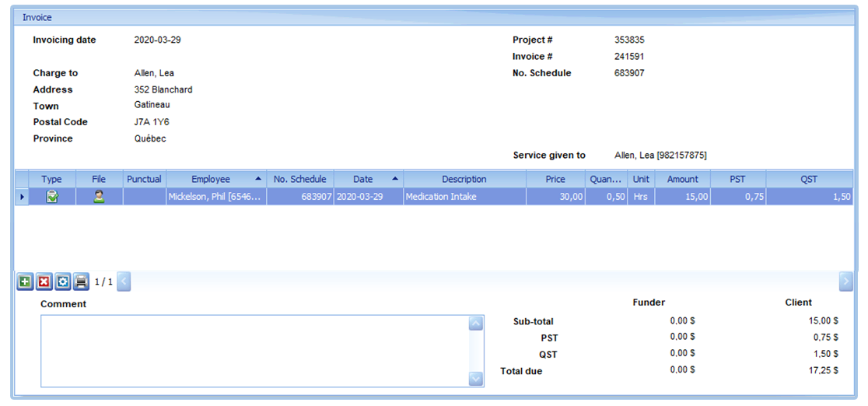This screenshot has width=868, height=406.
Task: Click the row date 2020-03-29 cell
Action: [x=369, y=197]
